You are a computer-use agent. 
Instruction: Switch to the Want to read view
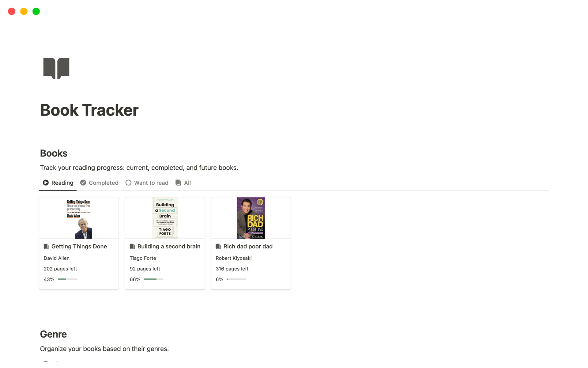(x=151, y=182)
